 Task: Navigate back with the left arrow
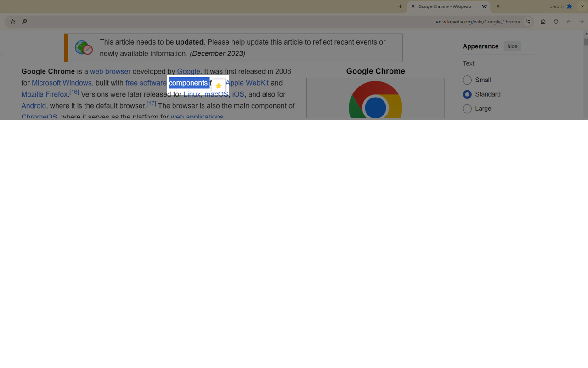pyautogui.click(x=569, y=22)
